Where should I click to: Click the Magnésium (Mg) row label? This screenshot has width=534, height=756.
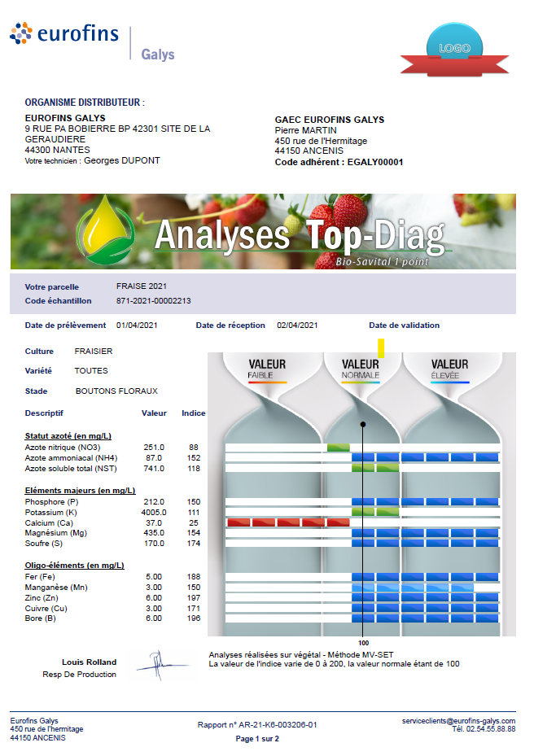56,533
